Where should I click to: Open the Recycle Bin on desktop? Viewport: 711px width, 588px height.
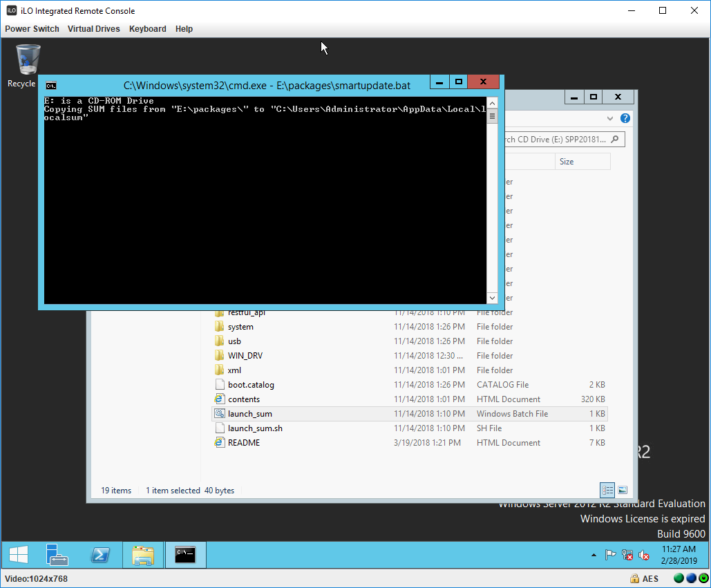point(27,66)
